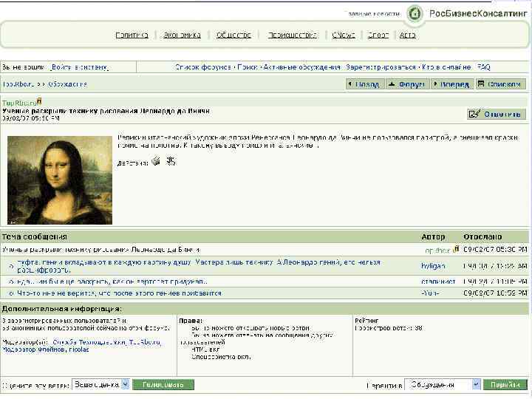Open the Экономика section
The width and height of the screenshot is (532, 399).
click(x=182, y=35)
